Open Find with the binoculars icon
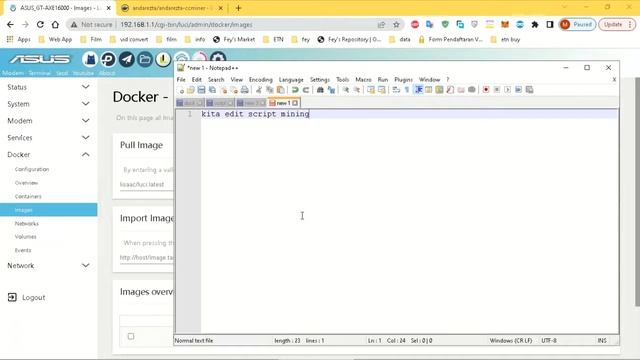This screenshot has width=640, height=360. coord(320,90)
